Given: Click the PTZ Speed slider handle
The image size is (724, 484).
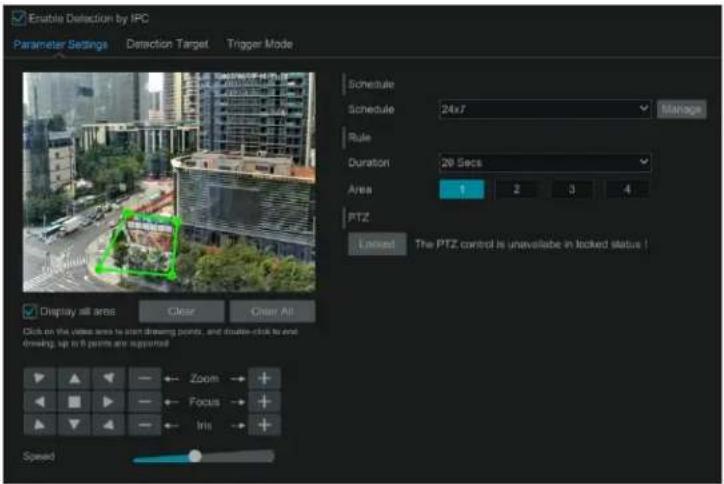Looking at the screenshot, I should click(195, 456).
